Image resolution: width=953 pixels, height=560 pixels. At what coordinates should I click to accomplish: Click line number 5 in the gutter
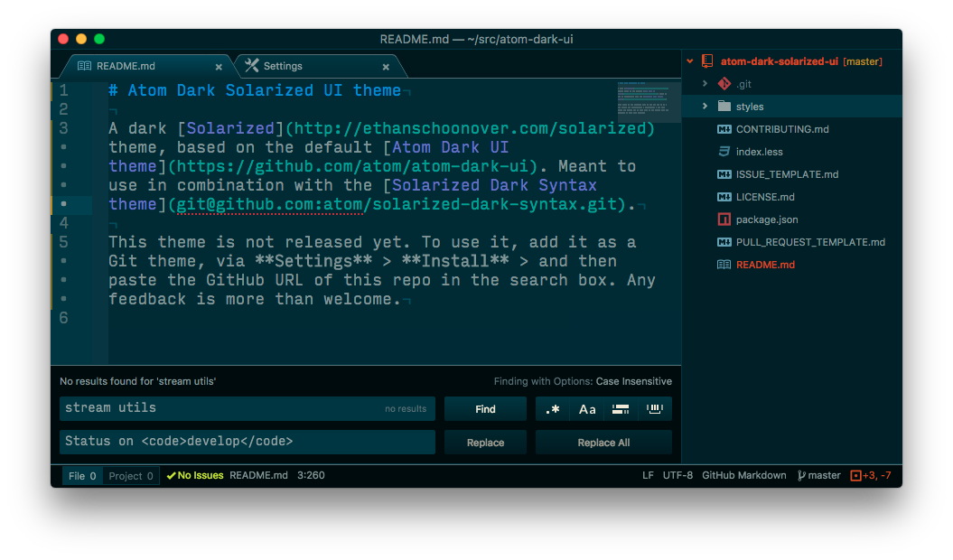tap(64, 242)
